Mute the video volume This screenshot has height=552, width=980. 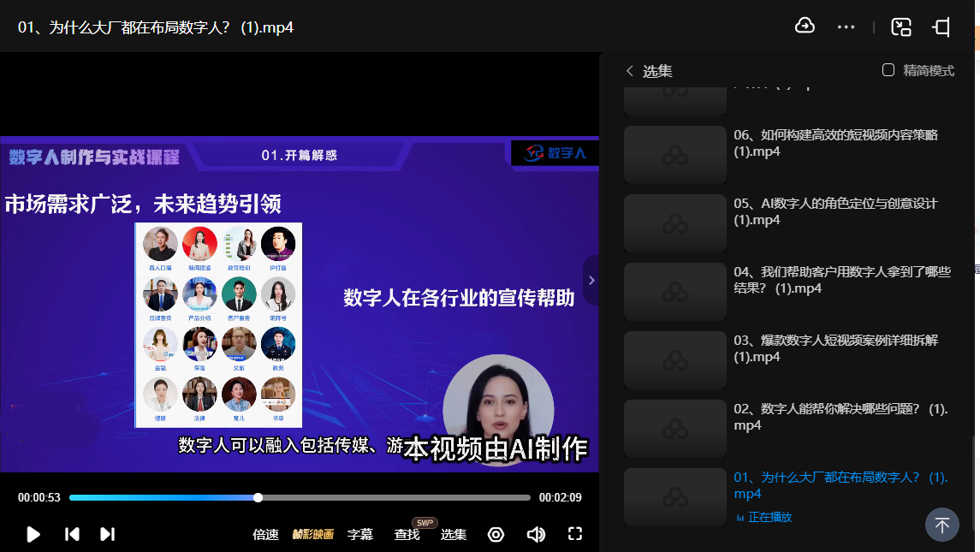pos(536,534)
